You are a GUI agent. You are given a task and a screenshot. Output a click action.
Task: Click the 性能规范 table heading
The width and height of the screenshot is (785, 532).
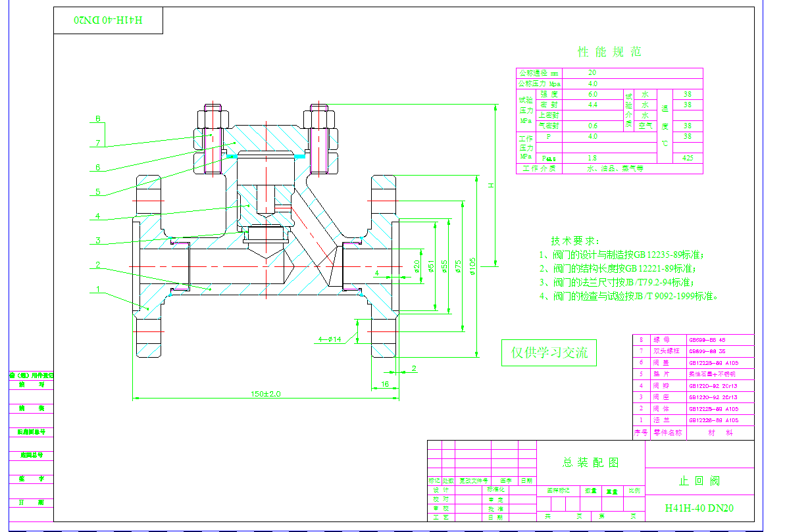[x=609, y=52]
